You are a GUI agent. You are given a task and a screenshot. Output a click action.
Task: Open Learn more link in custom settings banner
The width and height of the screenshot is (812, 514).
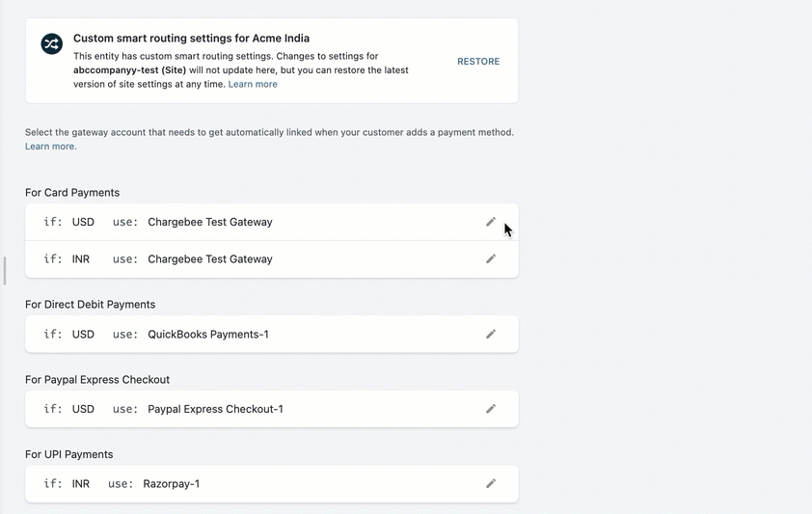point(253,85)
